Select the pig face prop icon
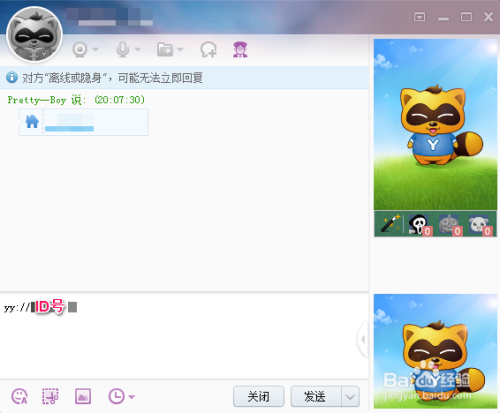500x413 pixels. click(479, 224)
